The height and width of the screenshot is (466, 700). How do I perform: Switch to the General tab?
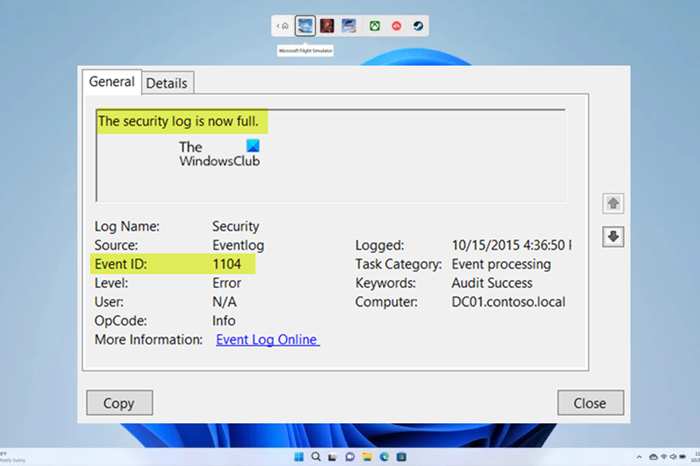112,82
